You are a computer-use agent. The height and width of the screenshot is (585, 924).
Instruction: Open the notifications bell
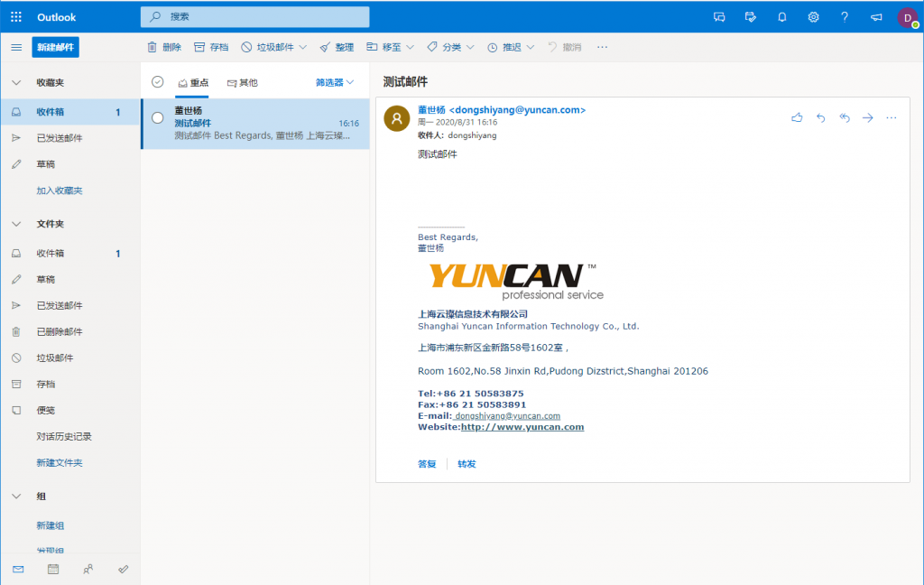pyautogui.click(x=782, y=17)
